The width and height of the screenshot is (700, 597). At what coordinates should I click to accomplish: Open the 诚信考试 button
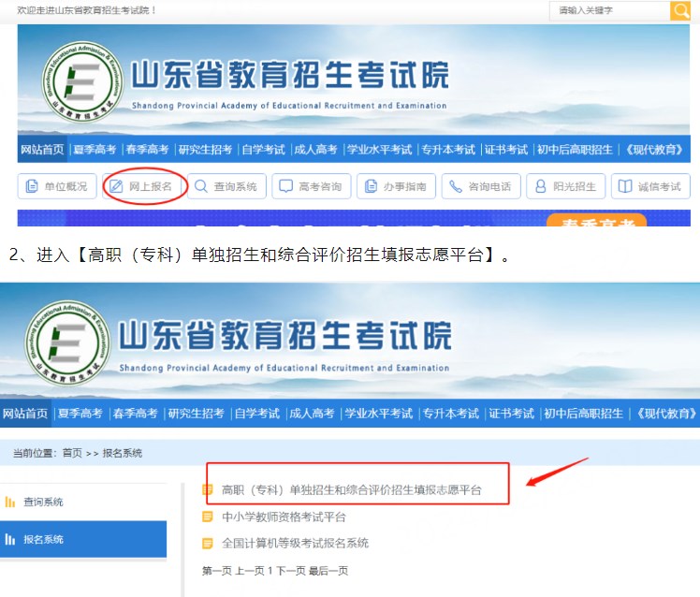651,186
